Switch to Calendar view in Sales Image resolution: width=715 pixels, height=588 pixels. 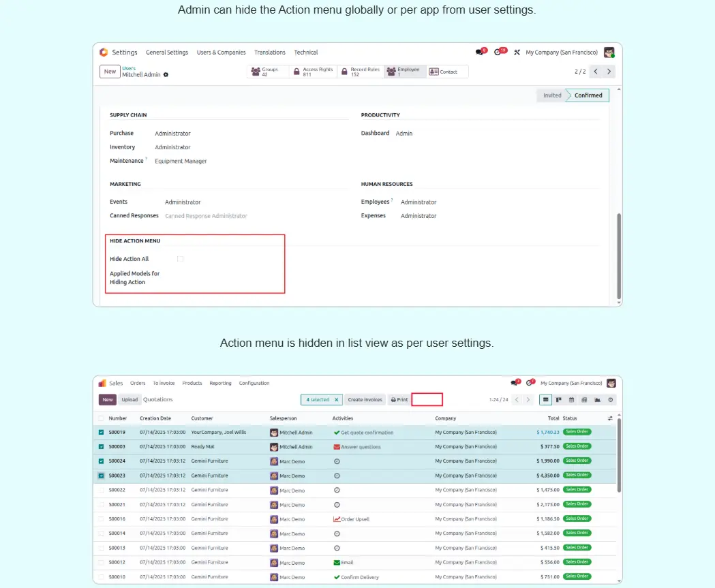571,400
